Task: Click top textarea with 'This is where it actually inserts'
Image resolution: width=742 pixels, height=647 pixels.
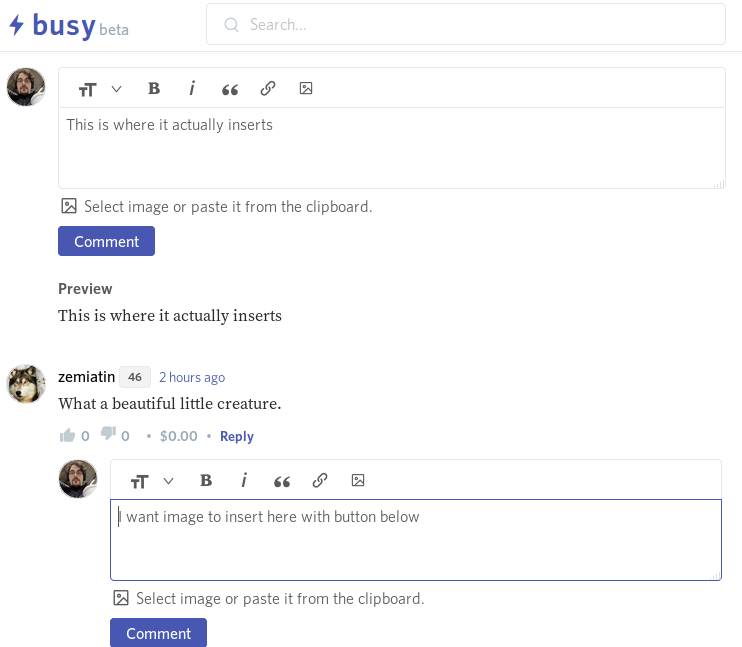Action: pyautogui.click(x=392, y=148)
